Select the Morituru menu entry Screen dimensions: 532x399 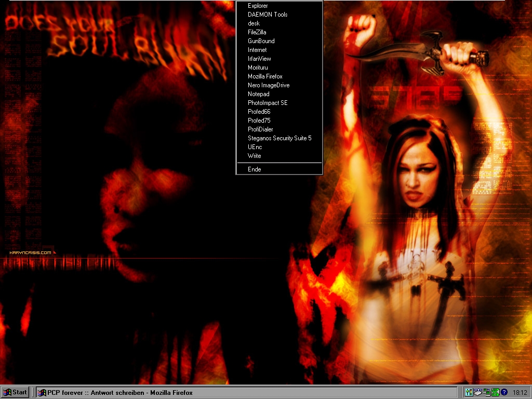pyautogui.click(x=279, y=68)
